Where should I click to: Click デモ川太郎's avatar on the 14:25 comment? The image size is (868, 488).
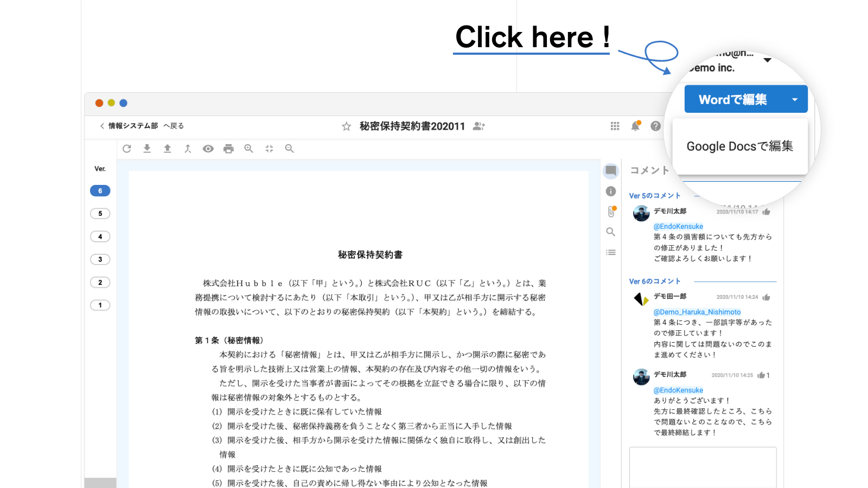pos(641,377)
